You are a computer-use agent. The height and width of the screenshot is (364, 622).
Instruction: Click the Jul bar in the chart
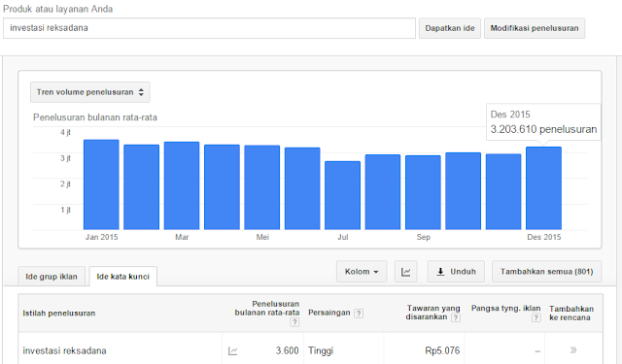click(x=342, y=195)
